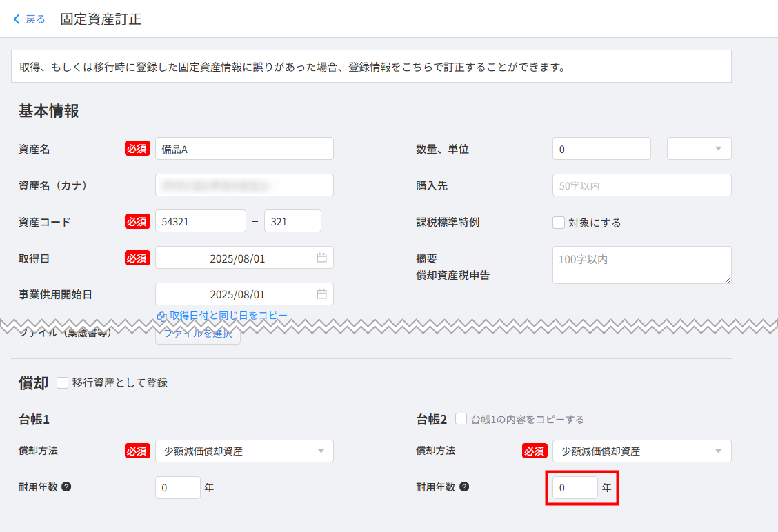Viewport: 778px width, 532px height.
Task: Click 取得日付と同じ日をコピー link
Action: coord(228,316)
